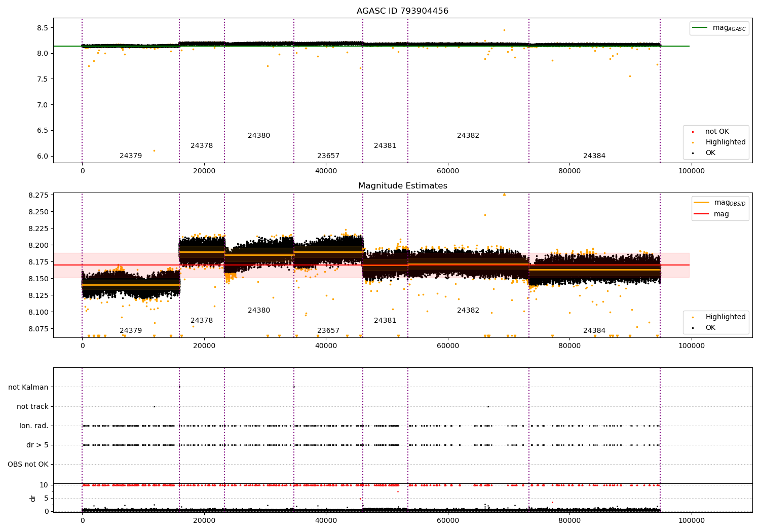Click orange line swatch beside mag OBSID legend
The image size is (760, 532).
point(702,203)
